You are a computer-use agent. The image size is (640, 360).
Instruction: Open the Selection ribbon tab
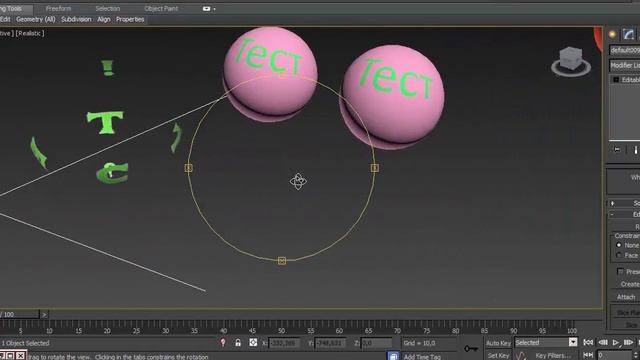[108, 9]
